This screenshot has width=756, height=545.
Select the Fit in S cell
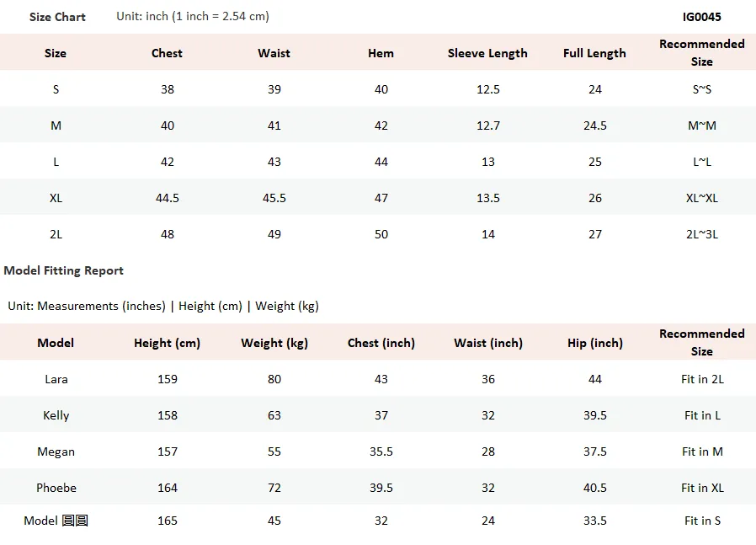[702, 521]
